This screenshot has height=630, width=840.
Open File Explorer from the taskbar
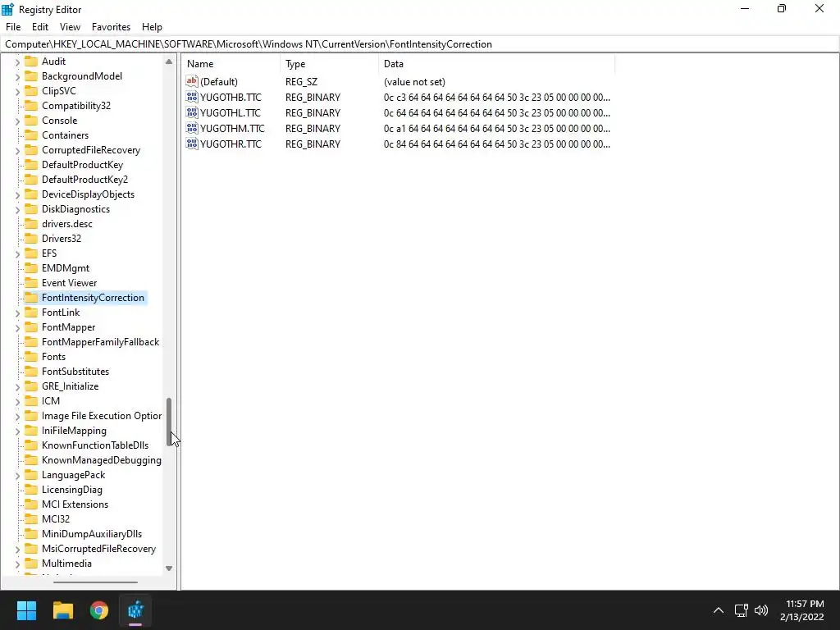coord(62,610)
